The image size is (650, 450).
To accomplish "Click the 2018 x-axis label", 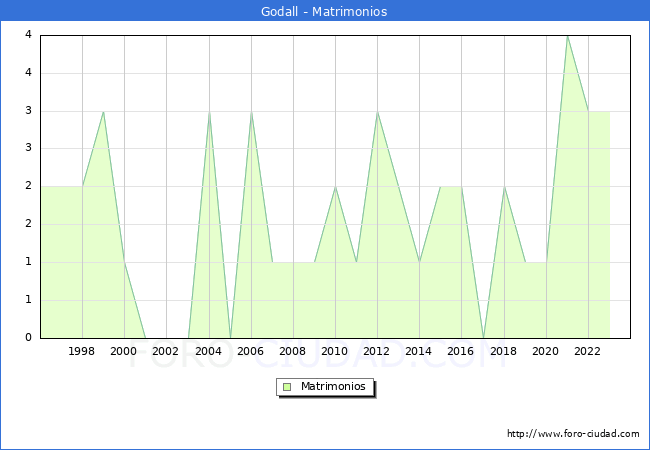I will [x=503, y=351].
